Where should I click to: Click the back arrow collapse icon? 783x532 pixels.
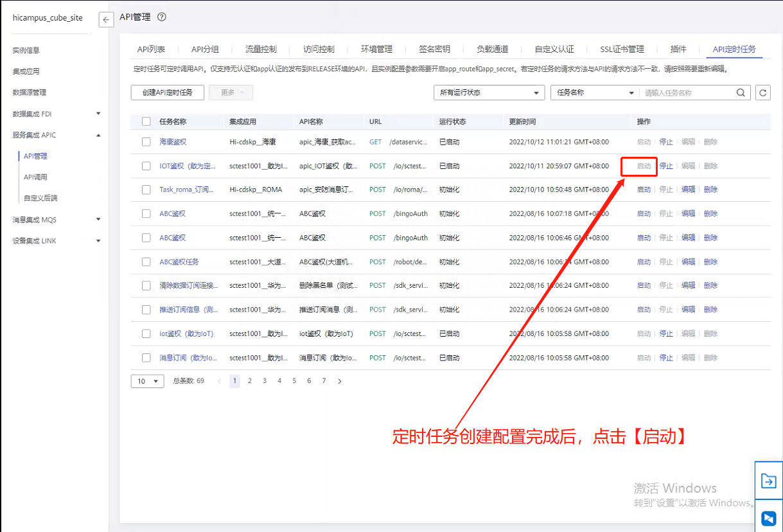tap(107, 20)
